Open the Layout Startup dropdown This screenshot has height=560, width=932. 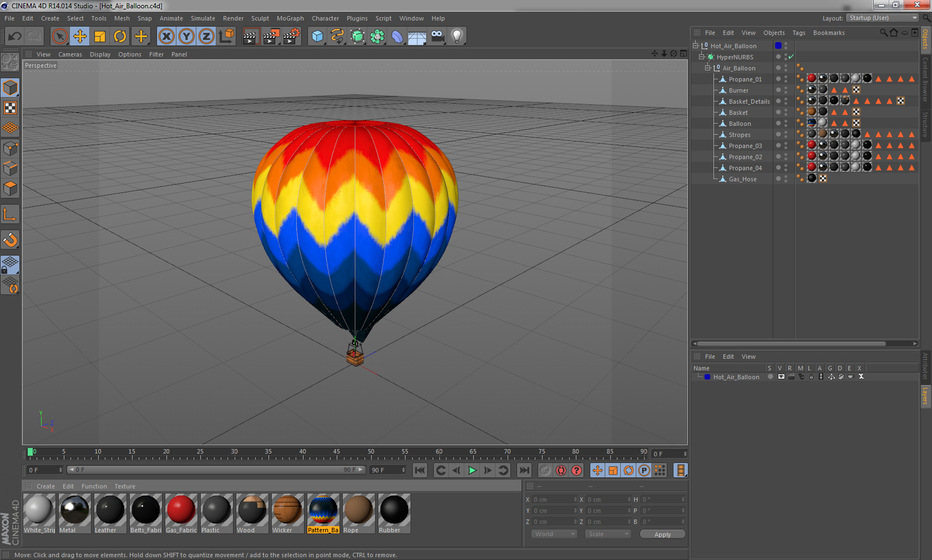coord(883,18)
